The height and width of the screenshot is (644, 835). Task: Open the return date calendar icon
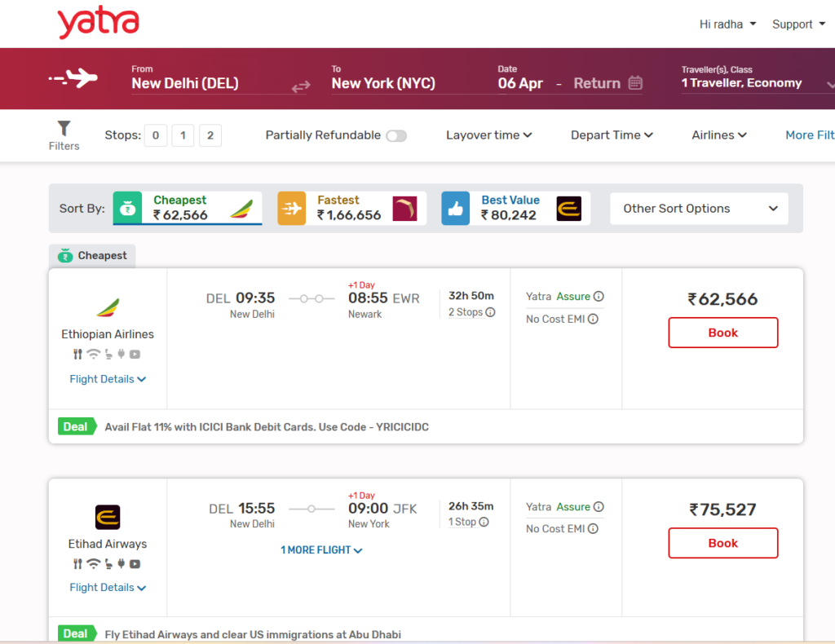[x=635, y=83]
